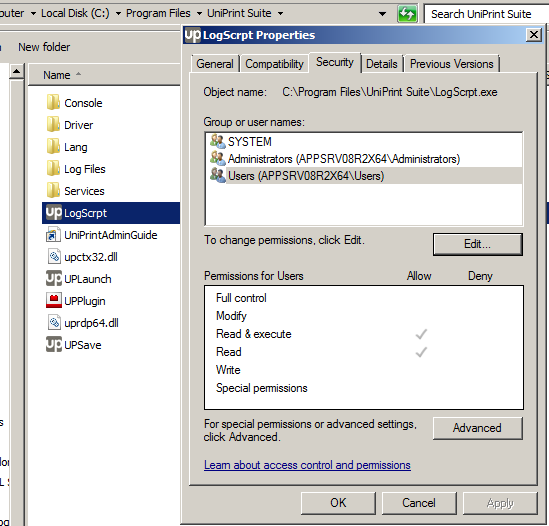Screen dimensions: 549x526
Task: Open Local Disk (C:) breadcrumb dropdown arrow
Action: (118, 14)
